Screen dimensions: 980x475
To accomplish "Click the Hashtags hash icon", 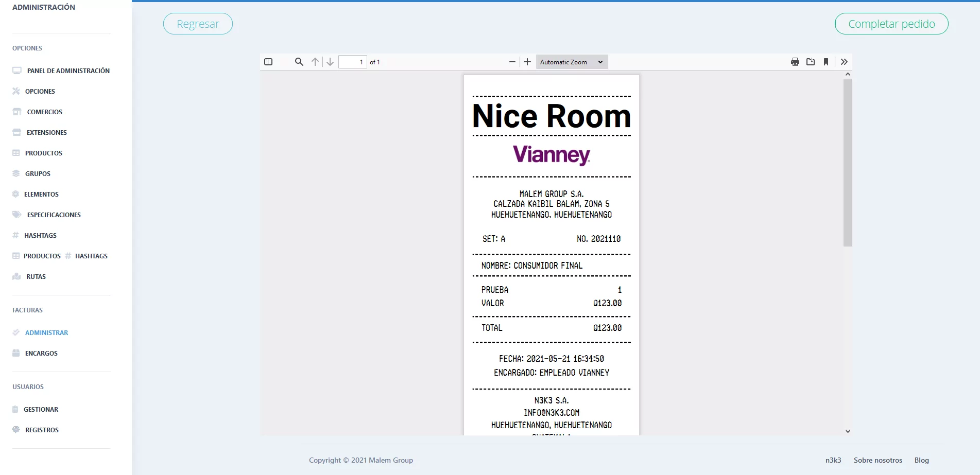I will point(15,235).
